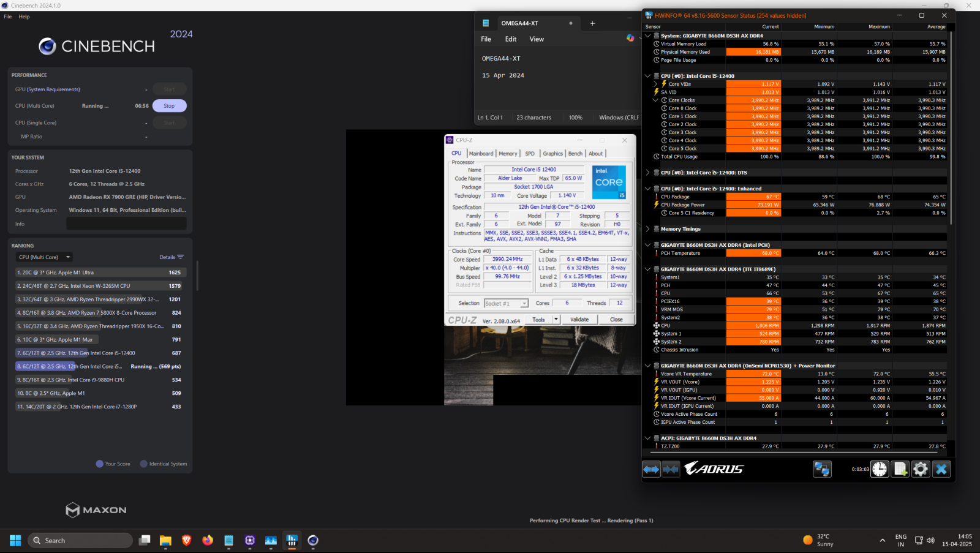980x553 pixels.
Task: Open HWiNFO settings gear icon
Action: tap(921, 469)
